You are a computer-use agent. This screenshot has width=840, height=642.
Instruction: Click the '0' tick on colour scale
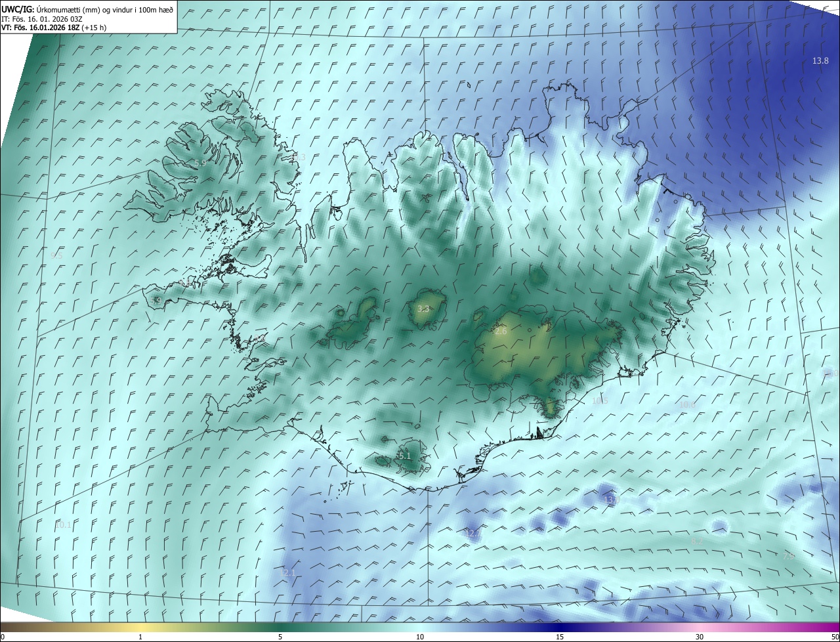(x=3, y=637)
